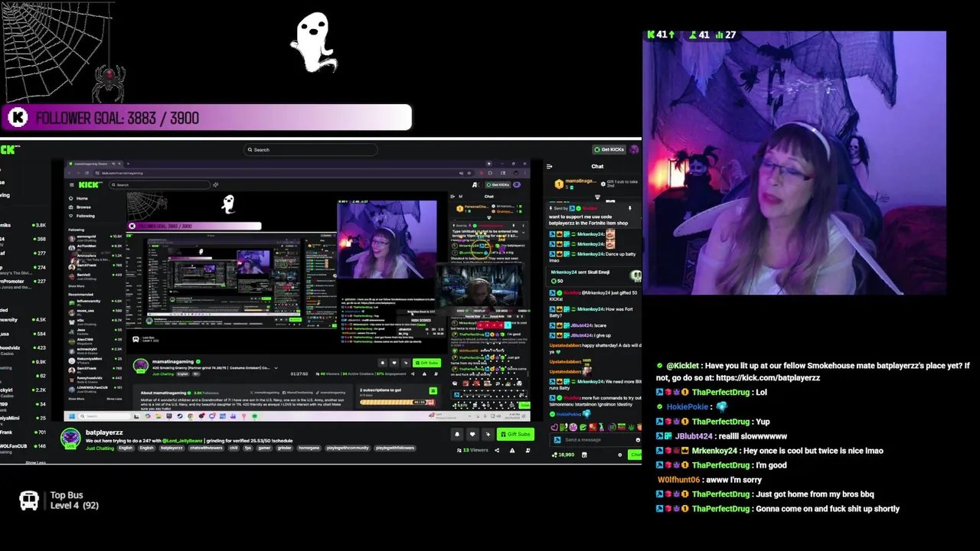The width and height of the screenshot is (980, 551).
Task: Open the Just Chatting category link
Action: pos(100,448)
